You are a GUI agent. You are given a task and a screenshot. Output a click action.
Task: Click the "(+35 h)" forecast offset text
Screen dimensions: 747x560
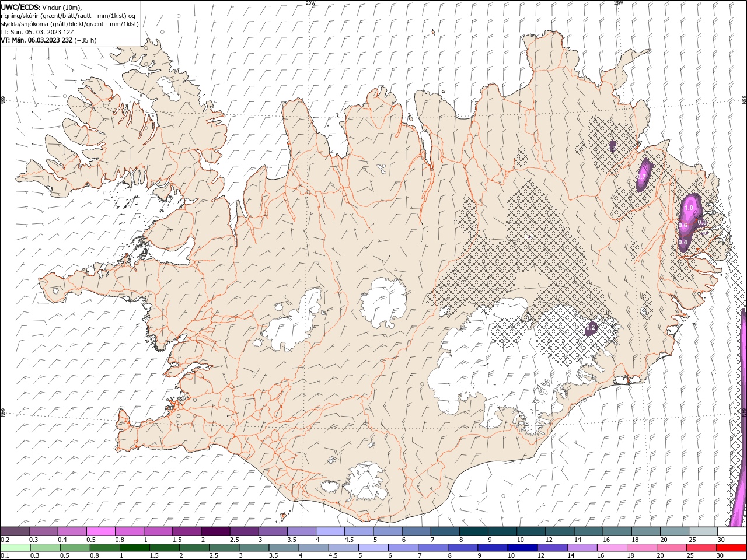click(85, 40)
